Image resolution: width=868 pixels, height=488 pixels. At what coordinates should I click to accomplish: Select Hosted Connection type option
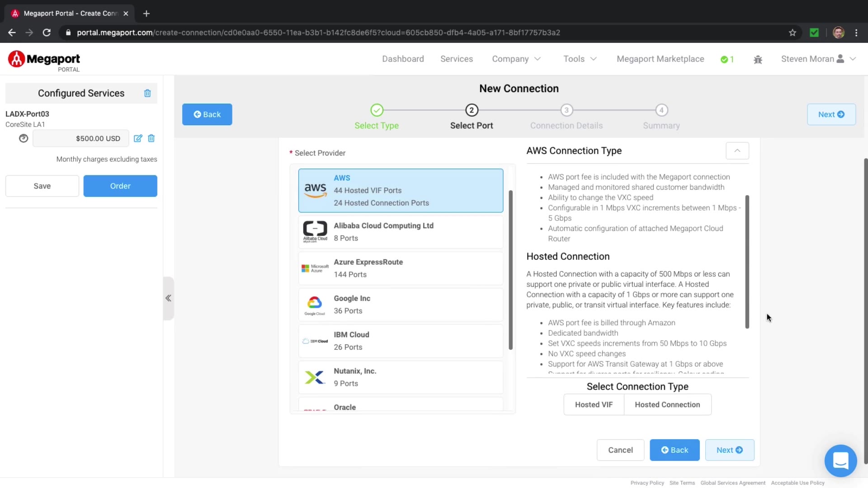click(667, 404)
